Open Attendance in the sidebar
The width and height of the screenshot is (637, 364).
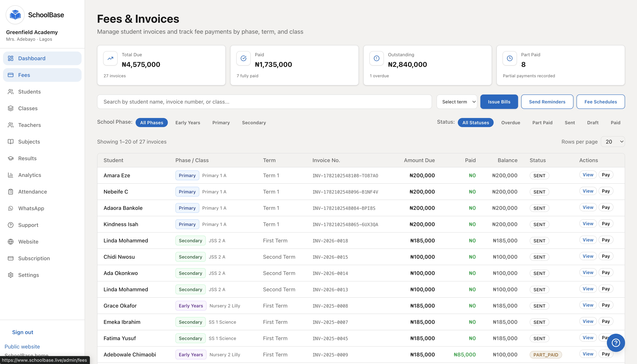click(42, 192)
